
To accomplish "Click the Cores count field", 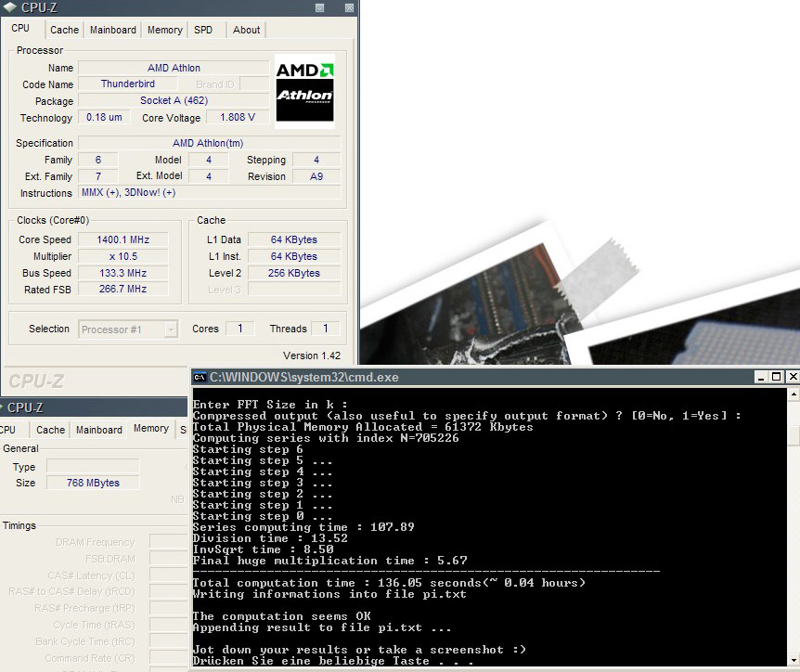I will 239,329.
